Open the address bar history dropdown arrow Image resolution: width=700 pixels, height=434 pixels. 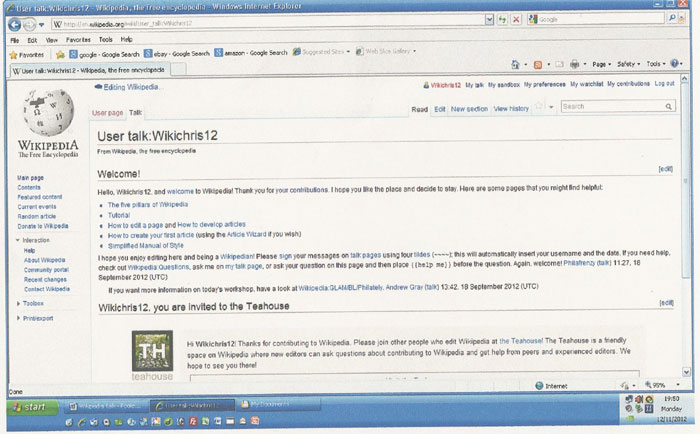tap(489, 19)
